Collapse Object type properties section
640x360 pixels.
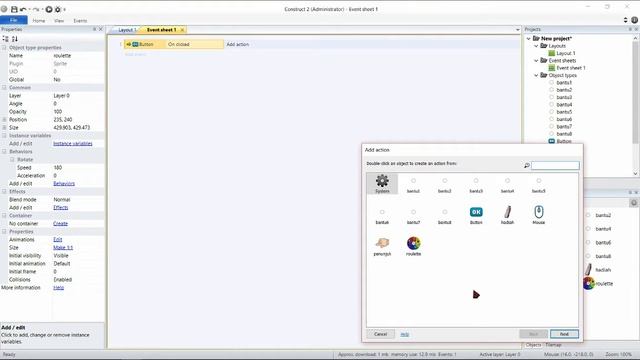pos(4,47)
